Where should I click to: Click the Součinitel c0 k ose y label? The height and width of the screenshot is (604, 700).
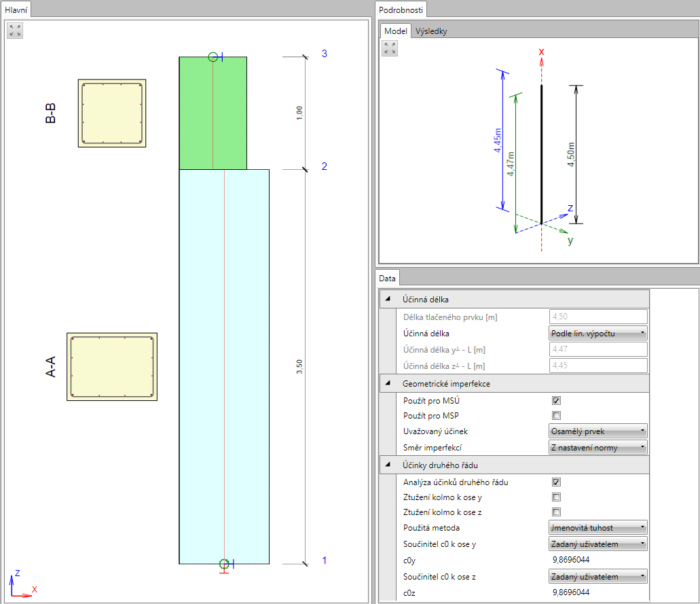(x=440, y=544)
